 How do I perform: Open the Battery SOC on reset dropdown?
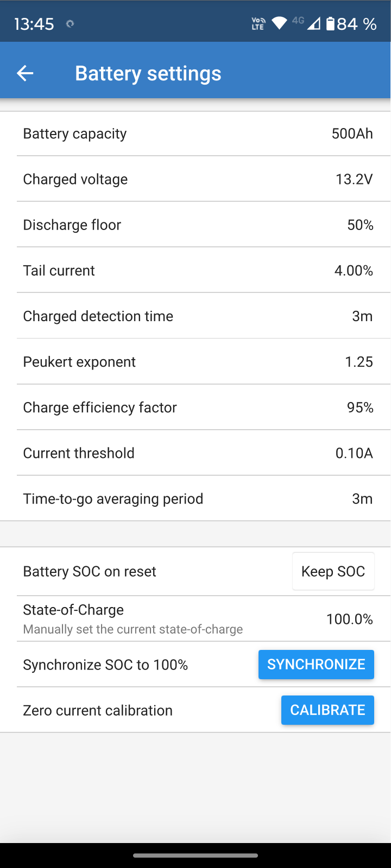[333, 571]
